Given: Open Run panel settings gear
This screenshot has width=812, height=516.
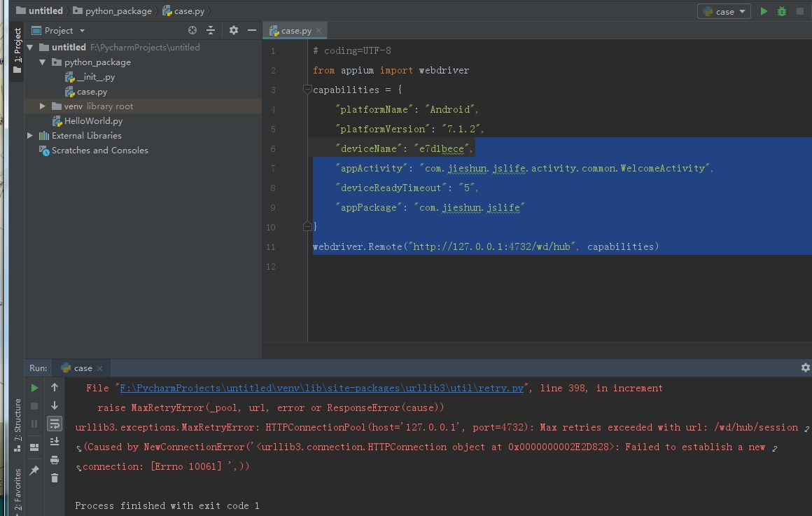Looking at the screenshot, I should (x=805, y=368).
